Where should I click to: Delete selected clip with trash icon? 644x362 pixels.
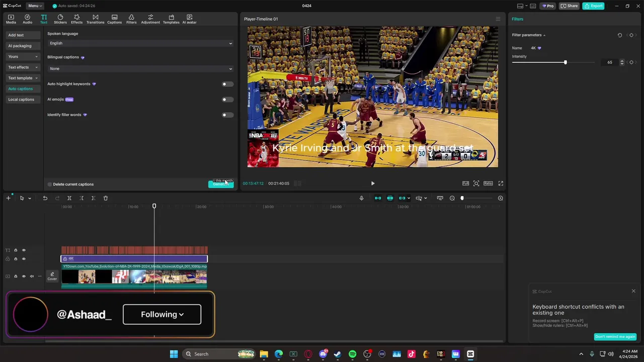106,198
